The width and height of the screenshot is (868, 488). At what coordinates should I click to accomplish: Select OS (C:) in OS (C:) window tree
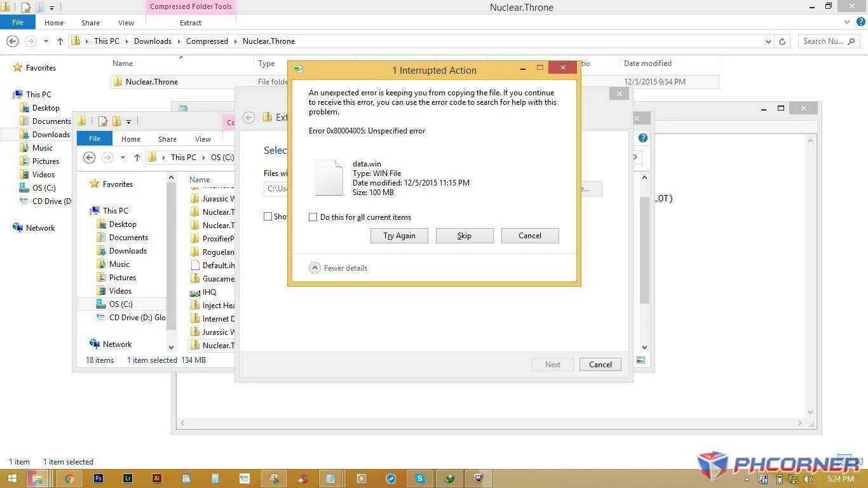(121, 304)
